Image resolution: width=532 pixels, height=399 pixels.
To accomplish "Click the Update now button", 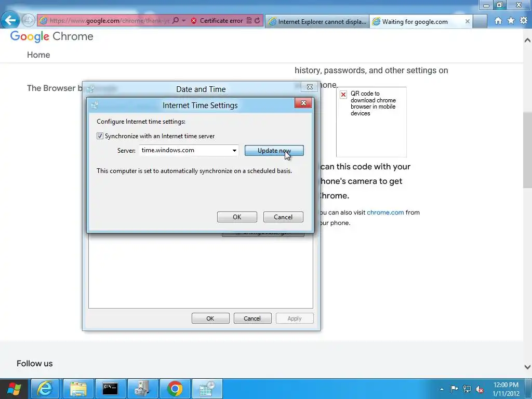I will [x=274, y=151].
